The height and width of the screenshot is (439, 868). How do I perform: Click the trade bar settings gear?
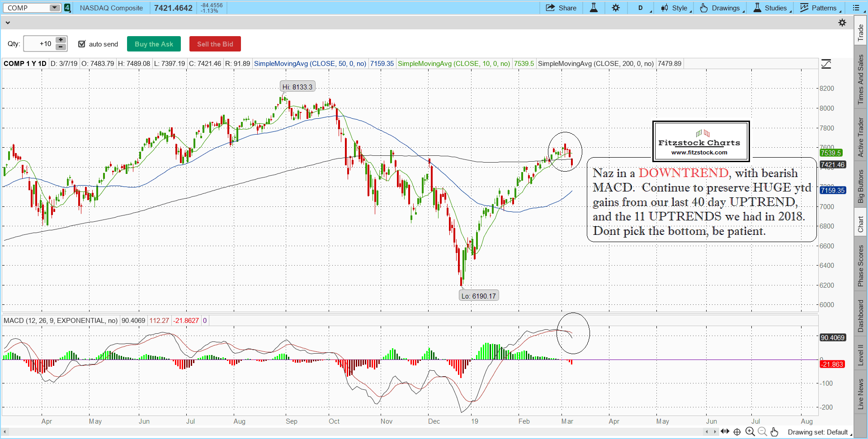click(842, 23)
